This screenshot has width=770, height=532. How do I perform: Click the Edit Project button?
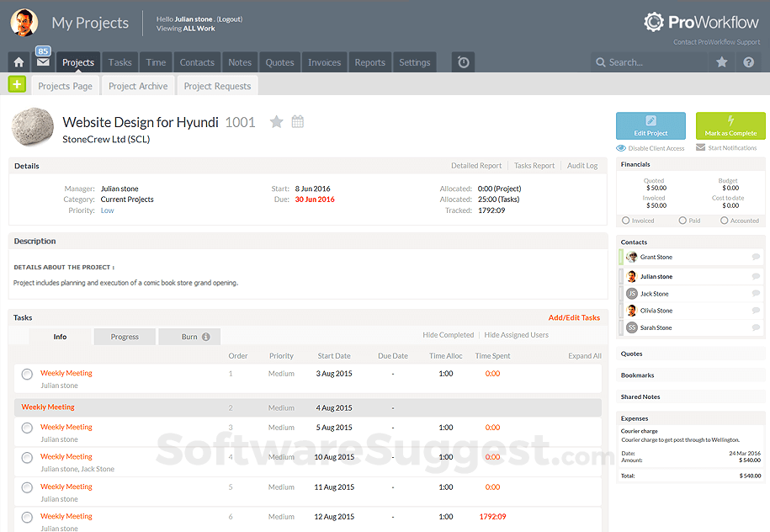pyautogui.click(x=651, y=125)
